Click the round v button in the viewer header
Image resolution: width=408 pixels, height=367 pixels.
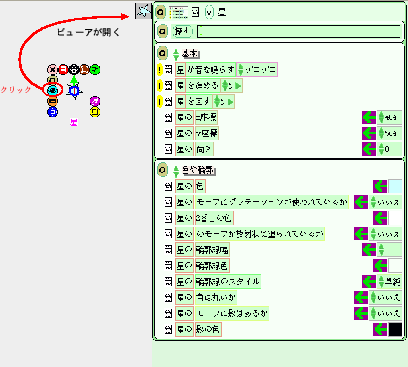tap(209, 13)
